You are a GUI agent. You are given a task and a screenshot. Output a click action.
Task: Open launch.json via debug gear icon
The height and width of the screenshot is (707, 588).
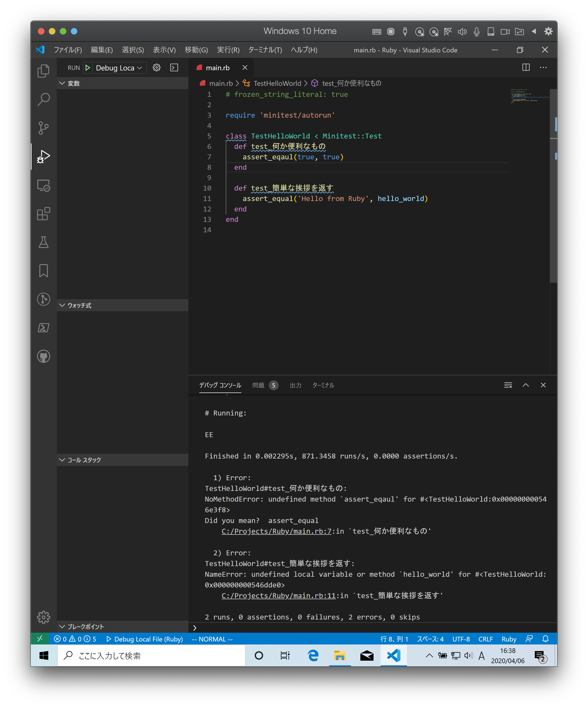(x=157, y=68)
